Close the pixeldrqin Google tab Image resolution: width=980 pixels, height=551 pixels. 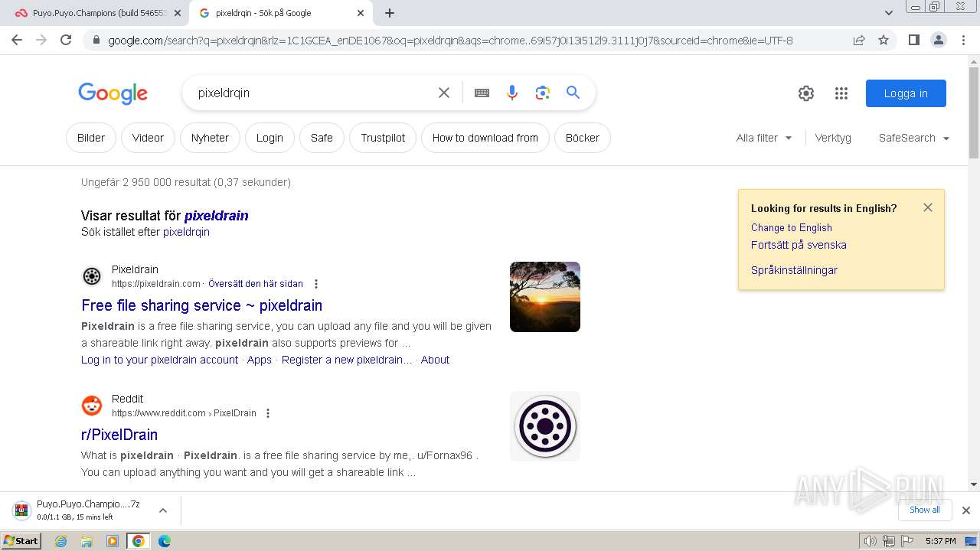pyautogui.click(x=361, y=13)
